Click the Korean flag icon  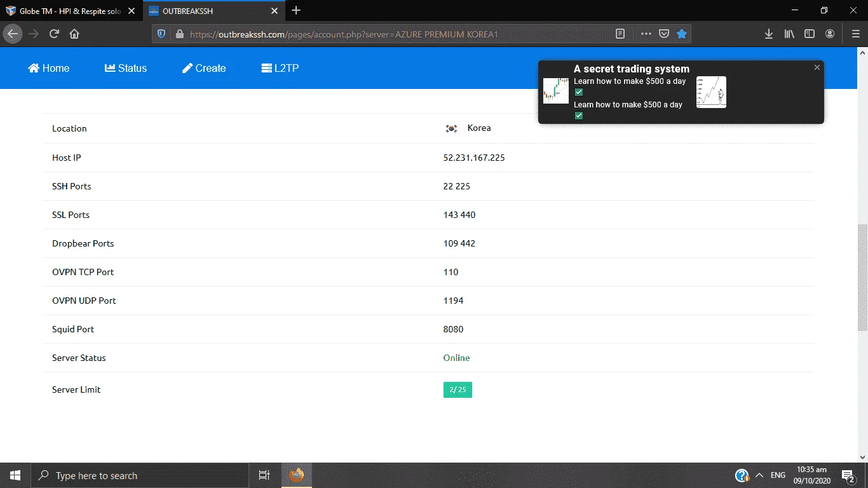451,128
